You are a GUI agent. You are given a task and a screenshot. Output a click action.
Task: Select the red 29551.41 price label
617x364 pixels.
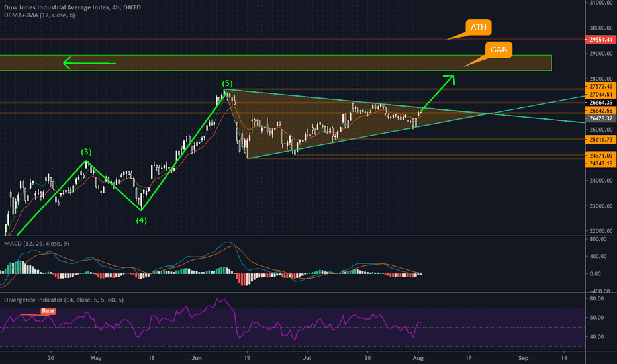[x=601, y=40]
